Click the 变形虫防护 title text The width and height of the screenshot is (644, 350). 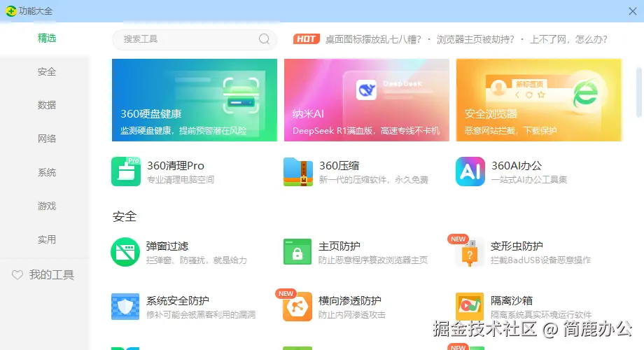pos(517,246)
